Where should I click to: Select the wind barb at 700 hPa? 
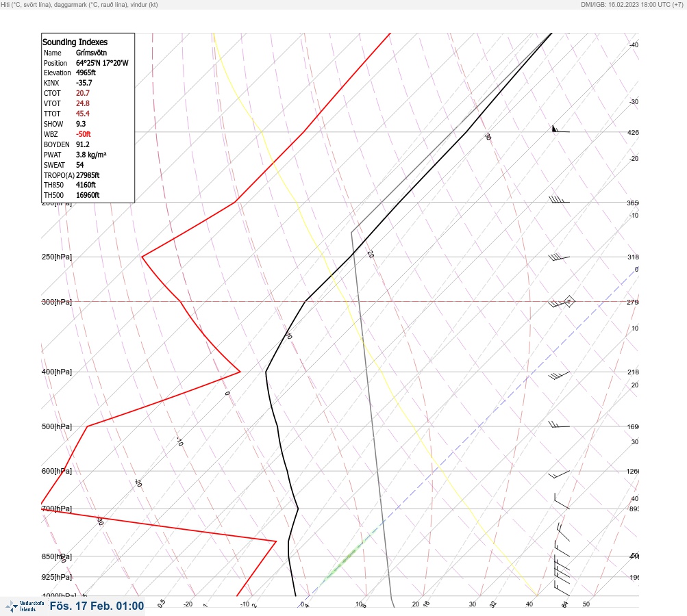click(x=562, y=501)
